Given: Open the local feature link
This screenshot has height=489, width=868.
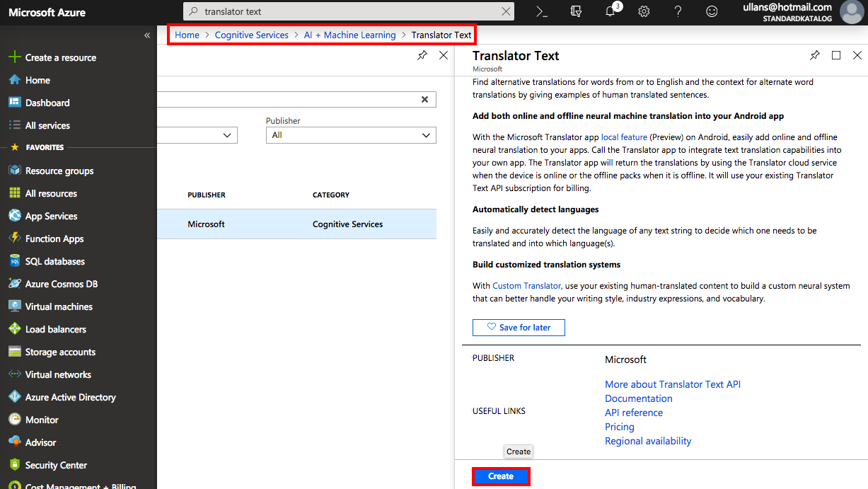Looking at the screenshot, I should point(624,137).
